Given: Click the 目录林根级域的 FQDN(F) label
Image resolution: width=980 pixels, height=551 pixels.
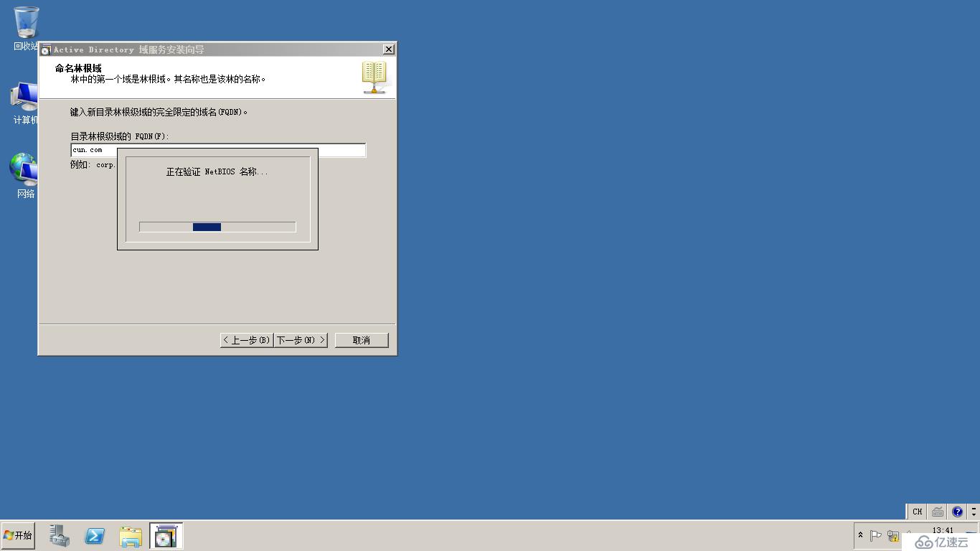Looking at the screenshot, I should (x=120, y=136).
